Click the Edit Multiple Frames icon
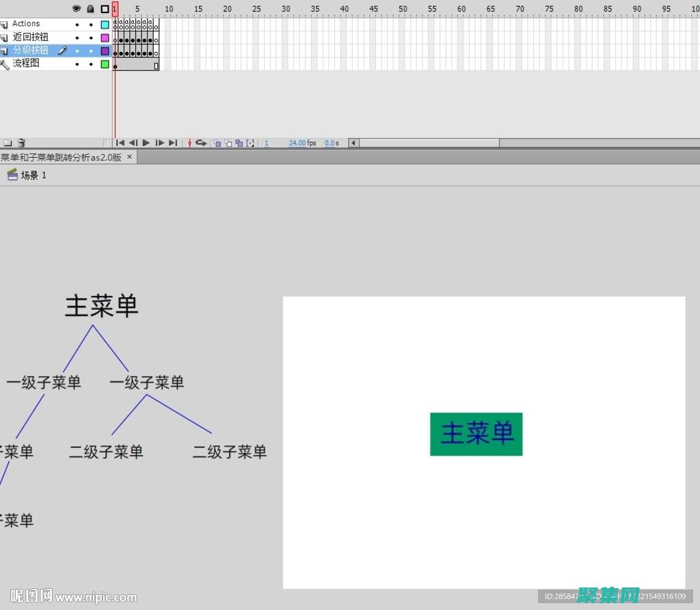 (x=239, y=143)
